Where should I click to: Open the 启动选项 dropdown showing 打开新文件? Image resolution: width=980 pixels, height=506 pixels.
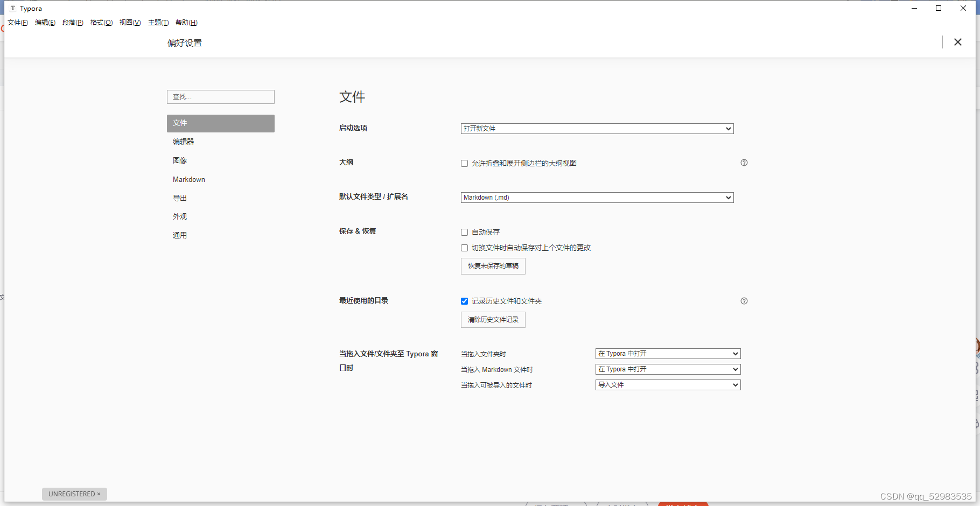(x=597, y=129)
